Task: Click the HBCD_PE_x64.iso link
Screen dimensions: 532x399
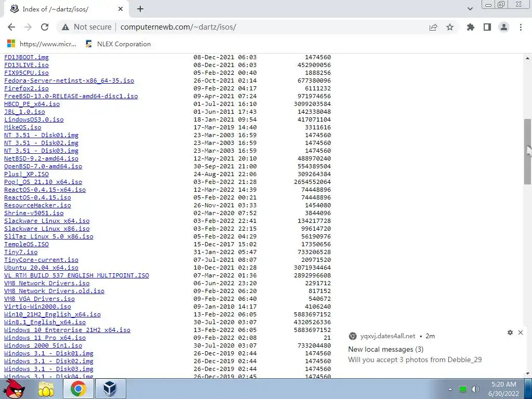Action: click(x=32, y=104)
